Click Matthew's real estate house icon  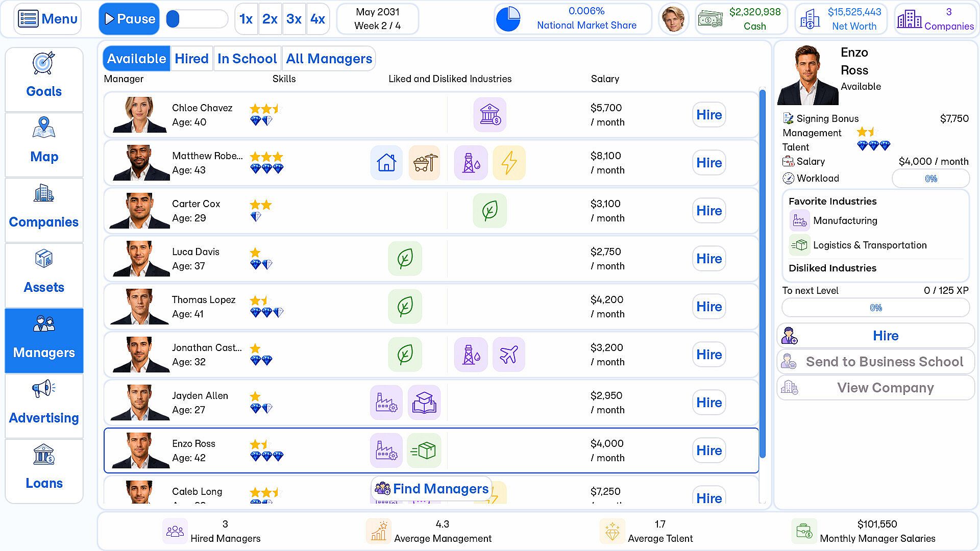[x=386, y=163]
